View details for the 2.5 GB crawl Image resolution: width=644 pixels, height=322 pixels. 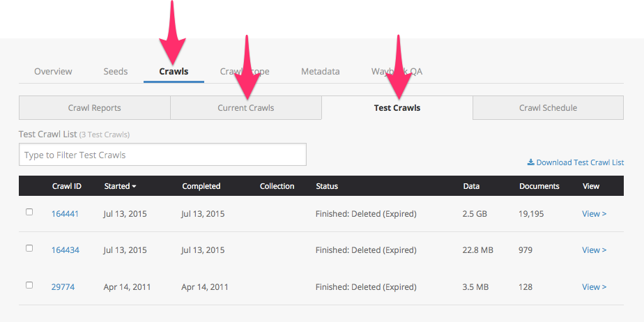point(594,214)
